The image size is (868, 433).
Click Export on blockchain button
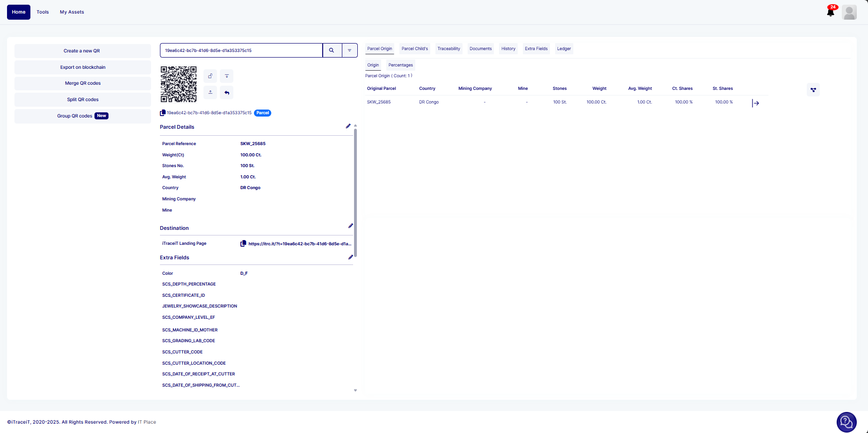(83, 67)
